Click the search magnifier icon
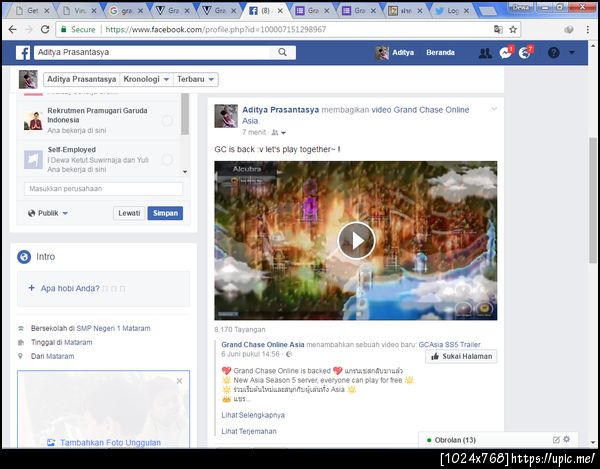 tap(282, 52)
